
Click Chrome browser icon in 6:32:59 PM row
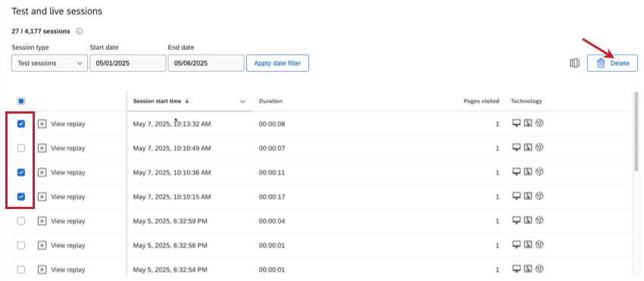pos(539,220)
